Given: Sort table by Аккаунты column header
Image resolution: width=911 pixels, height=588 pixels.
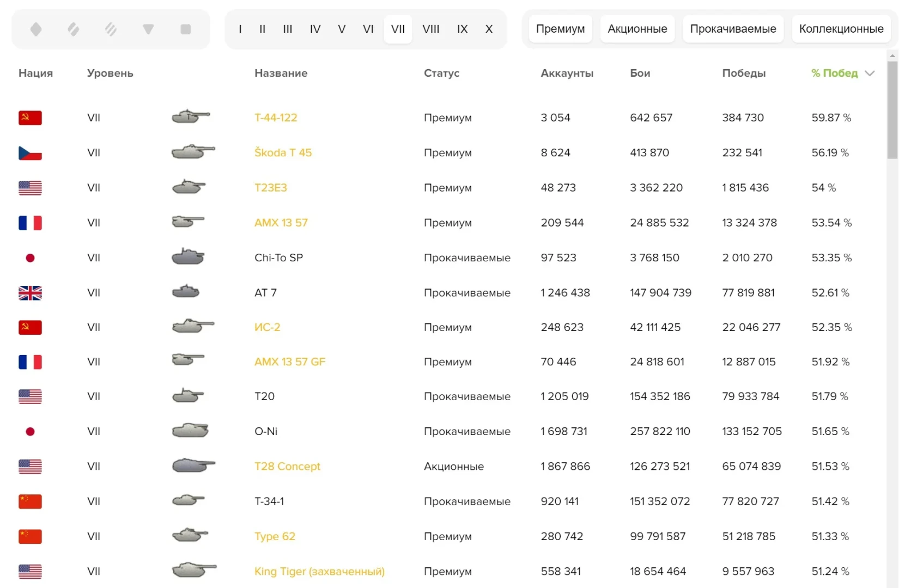Looking at the screenshot, I should [567, 73].
